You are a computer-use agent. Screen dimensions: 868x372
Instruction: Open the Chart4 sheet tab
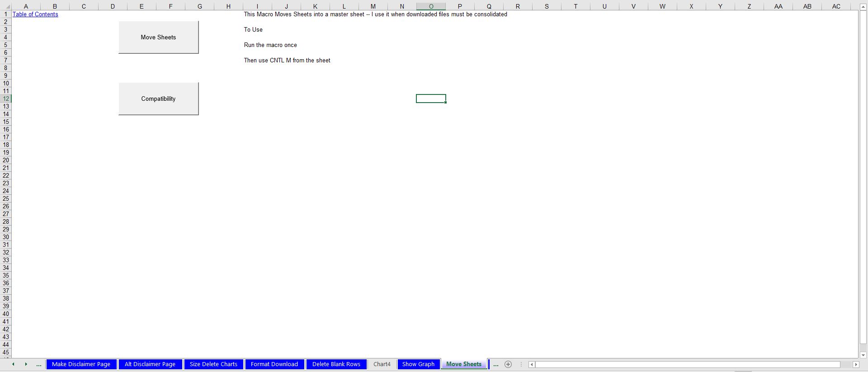click(x=382, y=364)
